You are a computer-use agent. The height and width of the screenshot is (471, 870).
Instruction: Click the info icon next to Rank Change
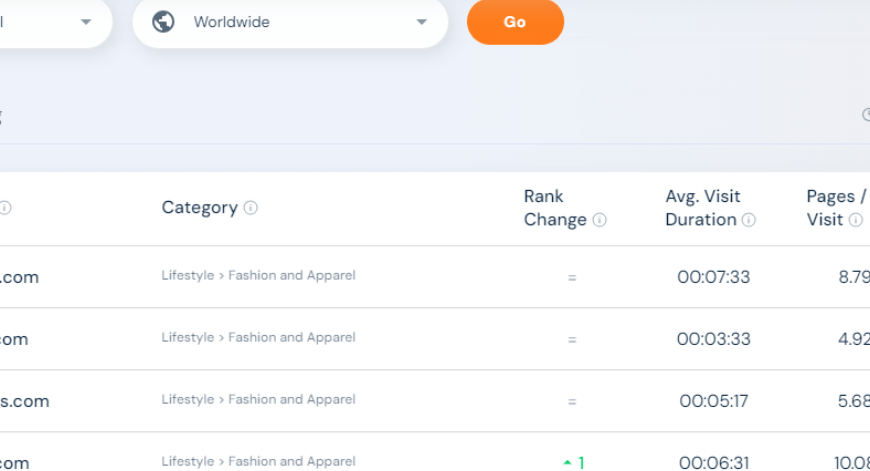click(600, 220)
